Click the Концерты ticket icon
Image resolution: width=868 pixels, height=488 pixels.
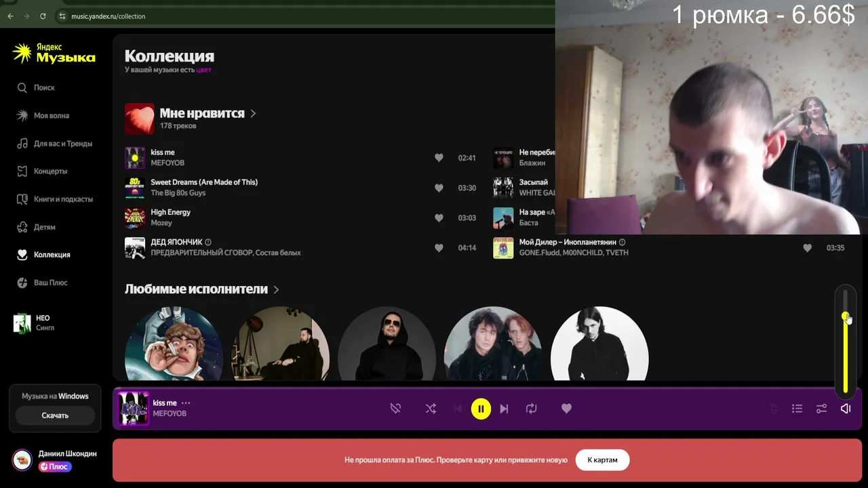(22, 171)
